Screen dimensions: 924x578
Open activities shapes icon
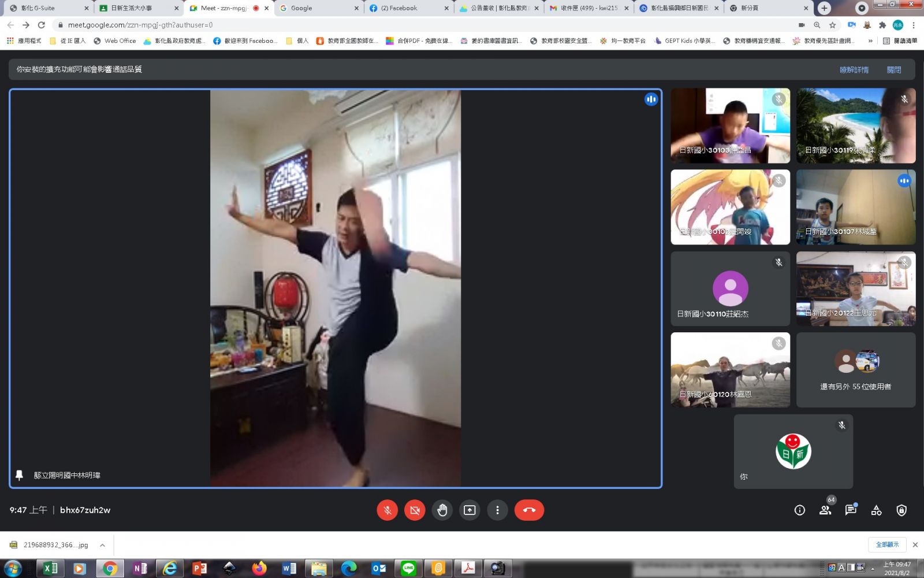[876, 510]
